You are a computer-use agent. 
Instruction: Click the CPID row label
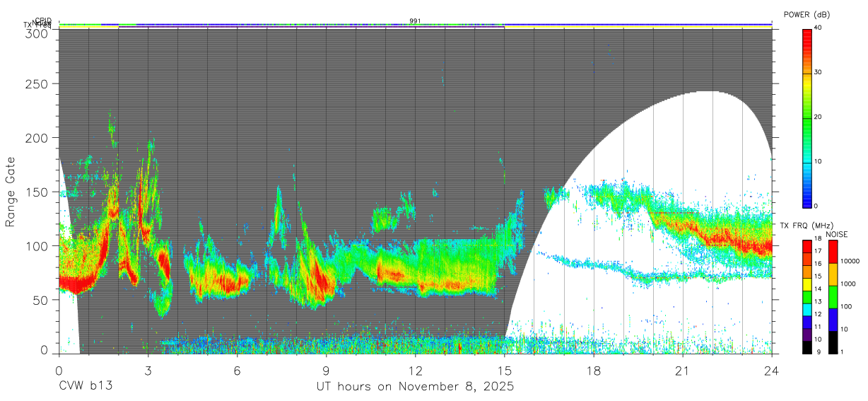(x=42, y=21)
